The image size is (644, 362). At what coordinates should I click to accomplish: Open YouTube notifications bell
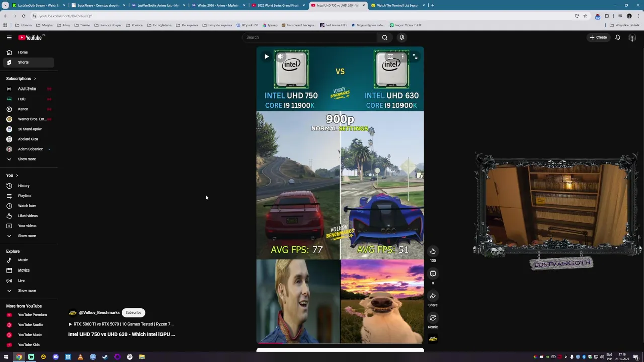[618, 37]
